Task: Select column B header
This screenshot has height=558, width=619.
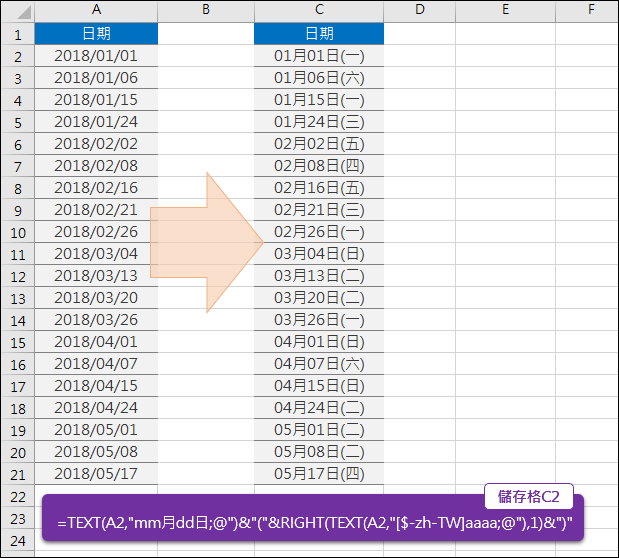Action: click(x=206, y=11)
